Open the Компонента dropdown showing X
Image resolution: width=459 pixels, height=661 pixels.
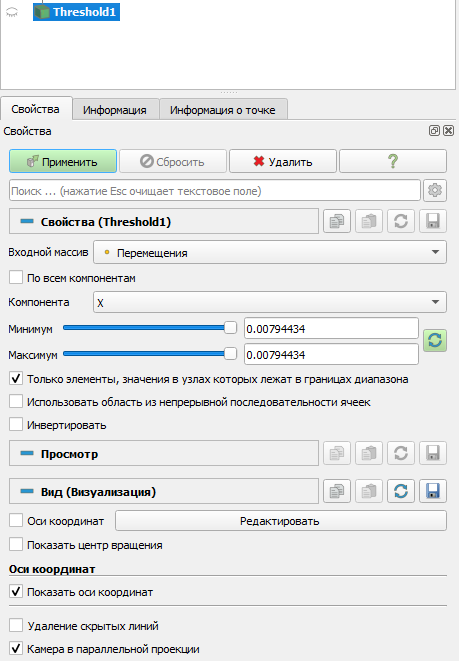coord(270,302)
